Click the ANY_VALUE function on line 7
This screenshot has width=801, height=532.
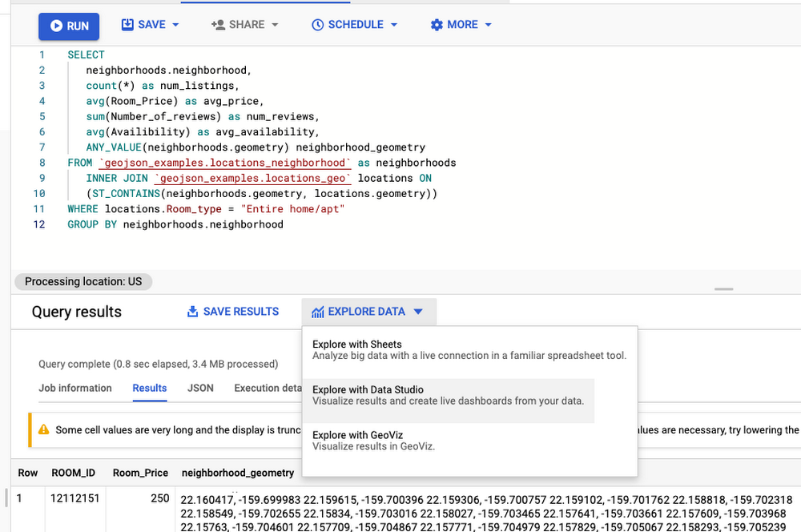[x=114, y=147]
